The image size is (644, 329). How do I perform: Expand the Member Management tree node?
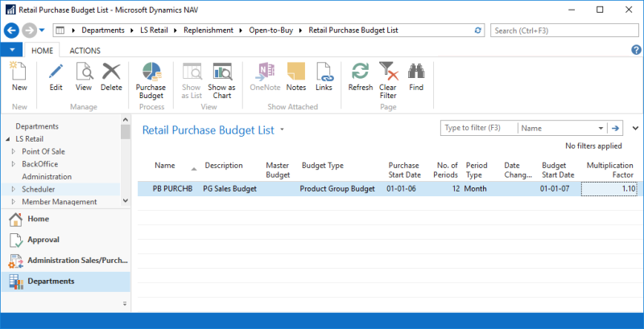[14, 202]
